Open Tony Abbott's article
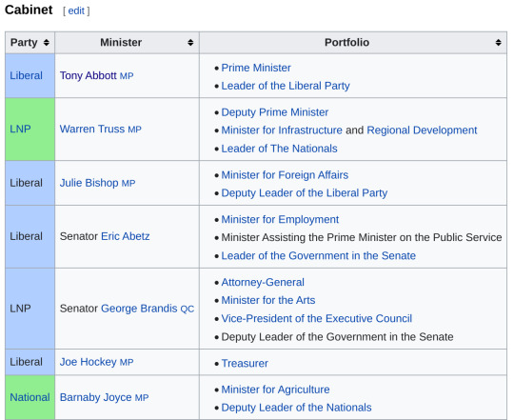Viewport: 514px width, 420px height. click(x=88, y=76)
